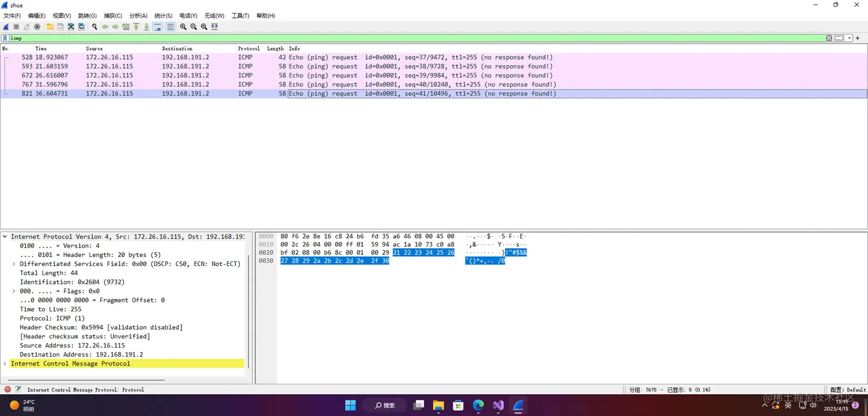Clear the icmp display filter

[829, 38]
